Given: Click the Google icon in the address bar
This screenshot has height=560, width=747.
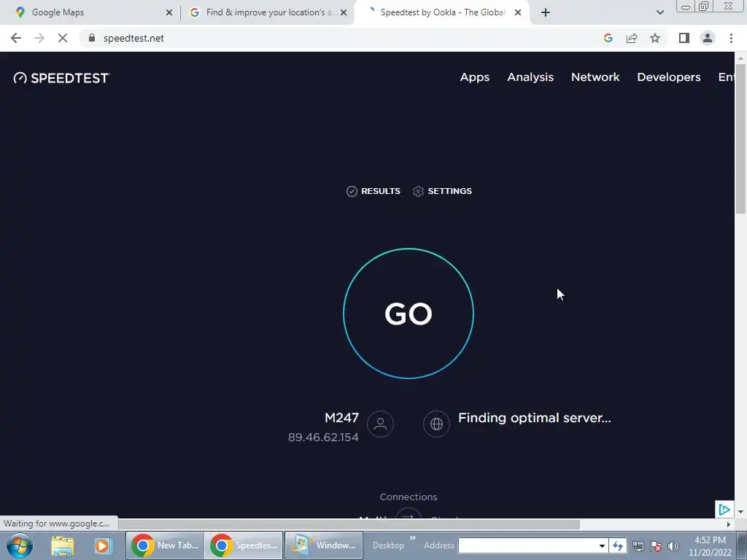Looking at the screenshot, I should click(x=608, y=38).
